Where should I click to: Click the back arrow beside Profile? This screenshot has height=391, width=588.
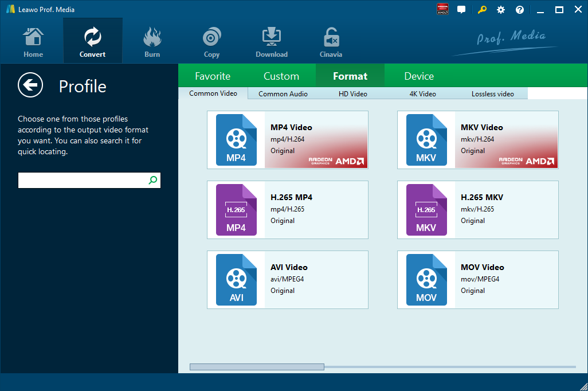(30, 85)
